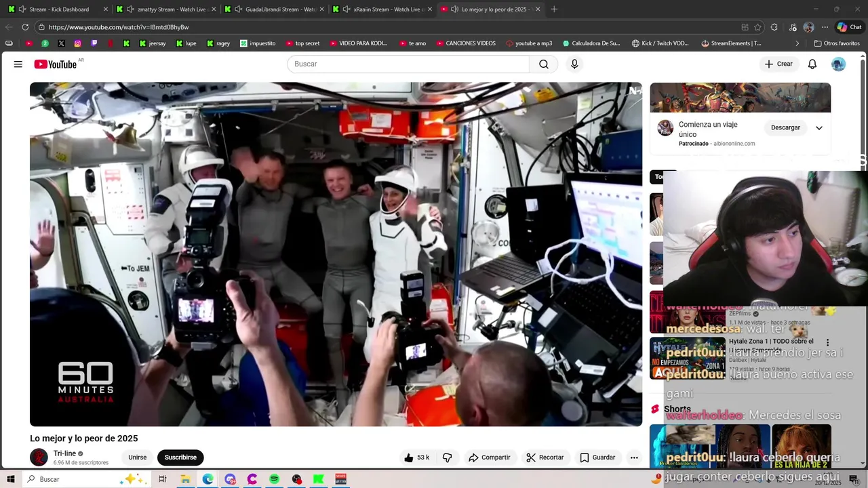Open the Hytale Zona 1 video thumbnail
The width and height of the screenshot is (868, 488).
(688, 359)
